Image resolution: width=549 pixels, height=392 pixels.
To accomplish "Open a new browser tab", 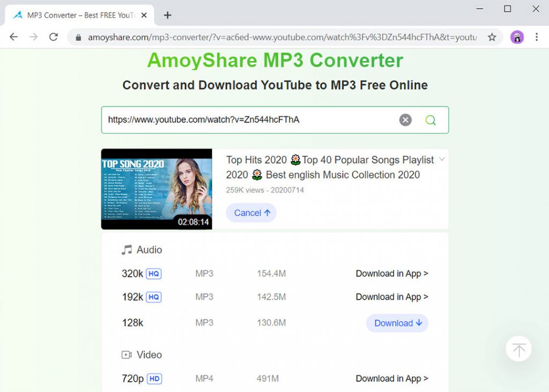I will coord(167,16).
